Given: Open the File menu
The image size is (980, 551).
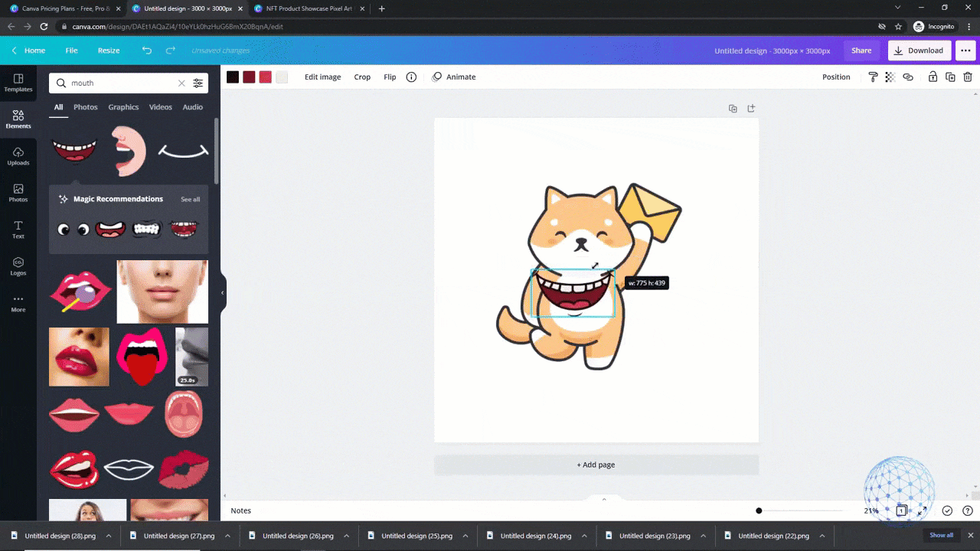Looking at the screenshot, I should (71, 51).
